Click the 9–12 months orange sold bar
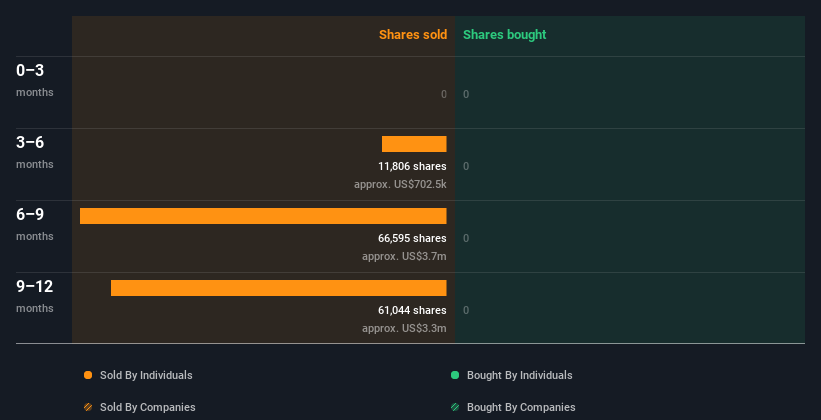This screenshot has height=420, width=821. pos(279,288)
